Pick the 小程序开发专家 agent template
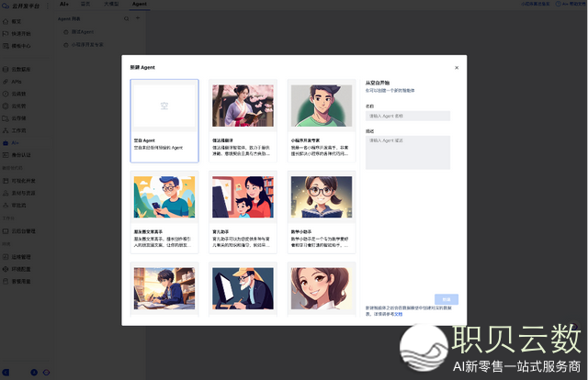Viewport: 588px width, 380px height. coord(322,120)
